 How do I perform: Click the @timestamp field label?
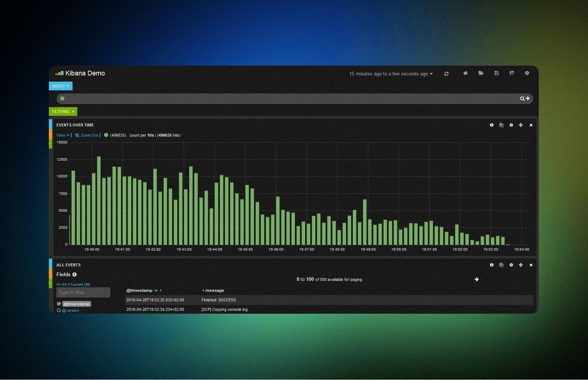pos(77,304)
